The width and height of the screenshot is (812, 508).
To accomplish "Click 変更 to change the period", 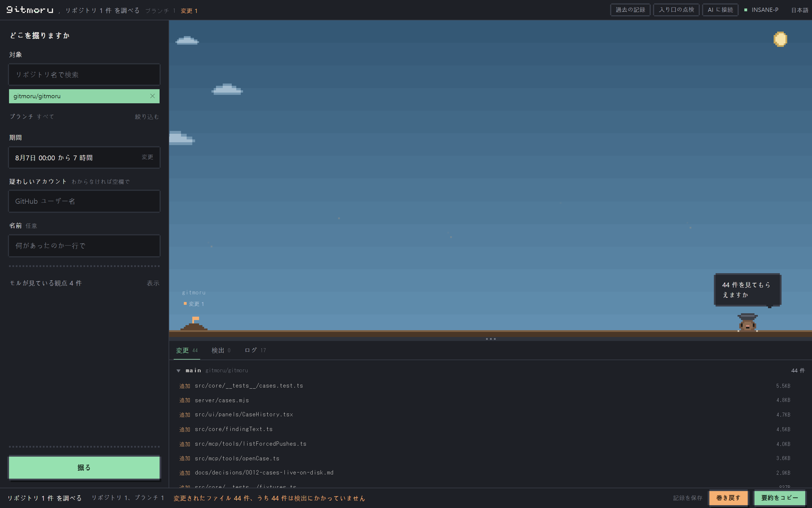I will coord(147,157).
